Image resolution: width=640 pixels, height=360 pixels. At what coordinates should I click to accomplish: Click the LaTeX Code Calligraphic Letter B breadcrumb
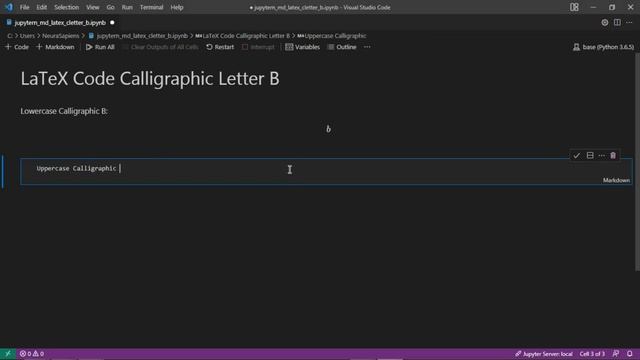(x=242, y=36)
